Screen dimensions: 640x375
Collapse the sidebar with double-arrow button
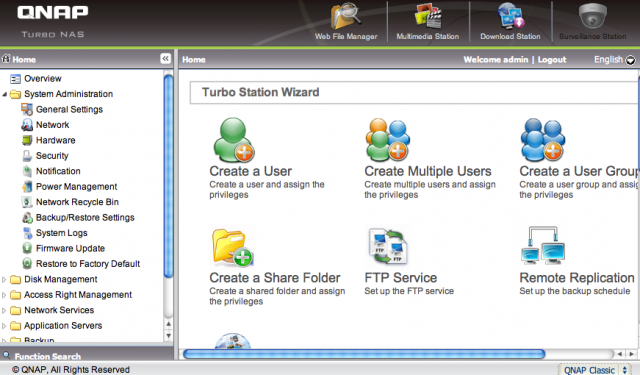click(x=165, y=59)
